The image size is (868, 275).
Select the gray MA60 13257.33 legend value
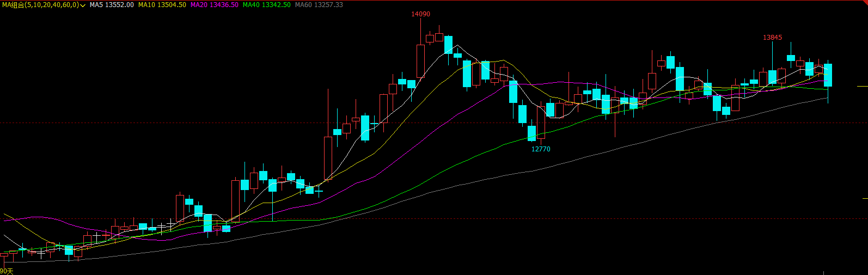319,5
